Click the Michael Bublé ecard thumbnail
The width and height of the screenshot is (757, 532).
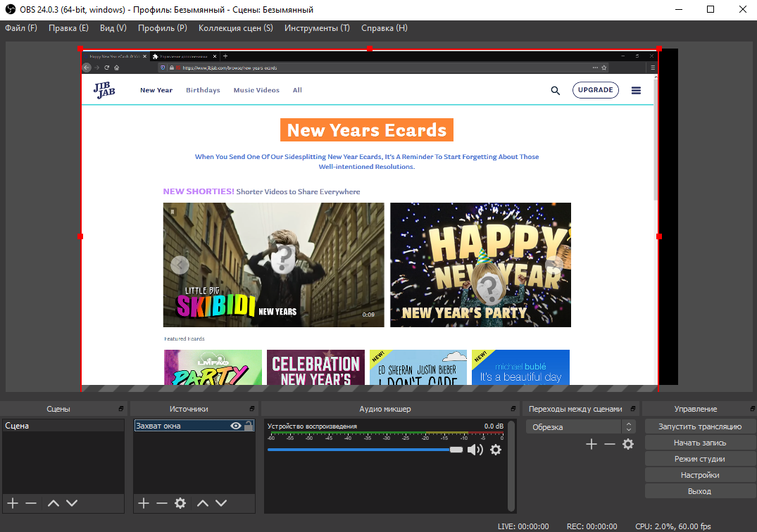coord(520,367)
